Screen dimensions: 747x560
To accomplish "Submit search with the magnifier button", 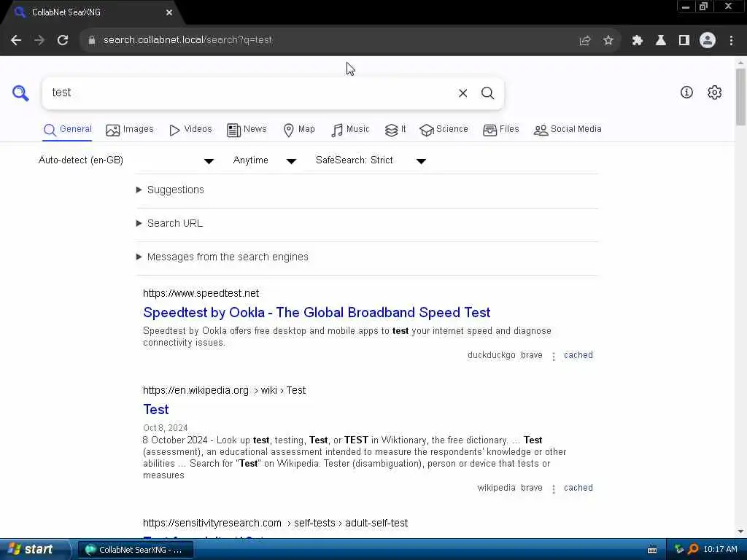I will 487,93.
